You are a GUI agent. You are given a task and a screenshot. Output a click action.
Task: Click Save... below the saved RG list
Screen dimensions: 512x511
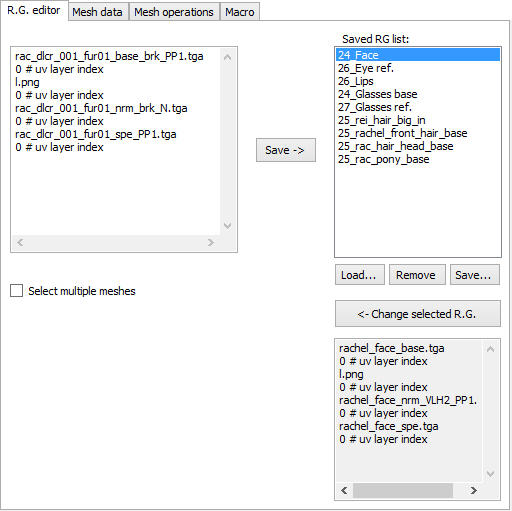(475, 275)
